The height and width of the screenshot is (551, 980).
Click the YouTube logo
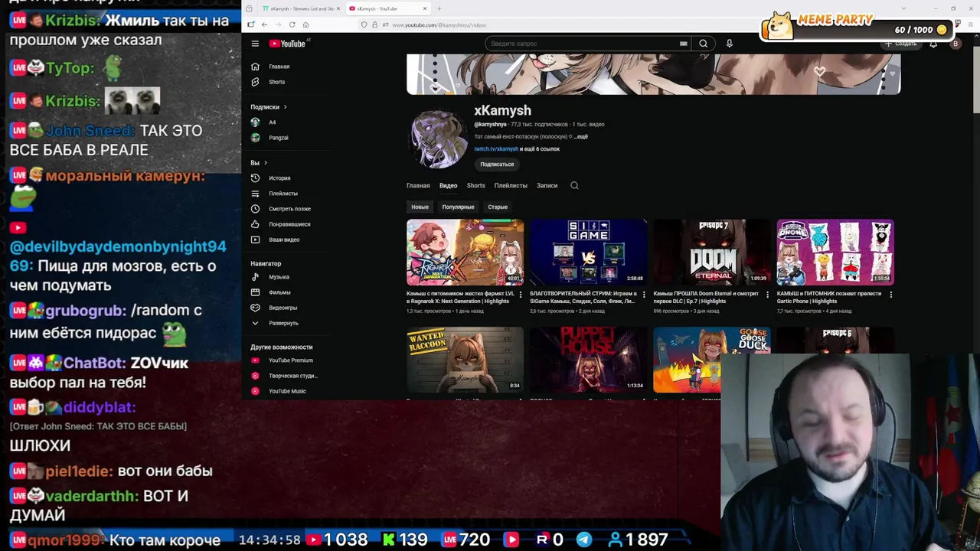288,44
